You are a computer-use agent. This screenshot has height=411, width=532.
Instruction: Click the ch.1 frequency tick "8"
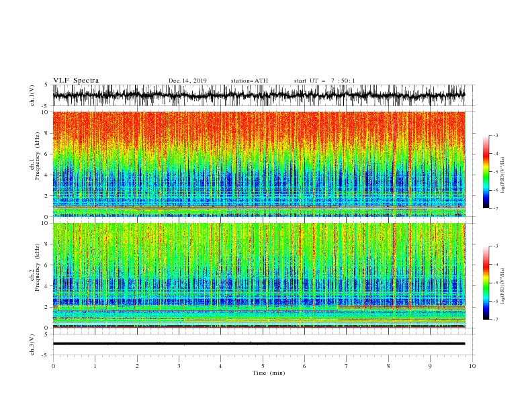point(47,133)
